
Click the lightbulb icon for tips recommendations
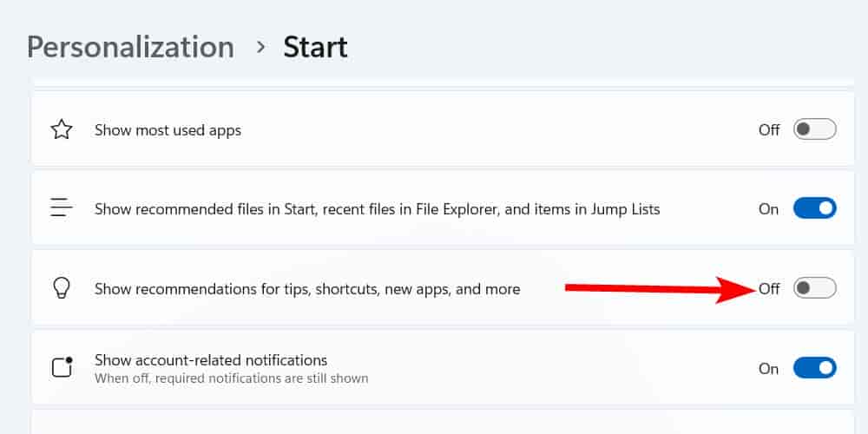(x=62, y=288)
